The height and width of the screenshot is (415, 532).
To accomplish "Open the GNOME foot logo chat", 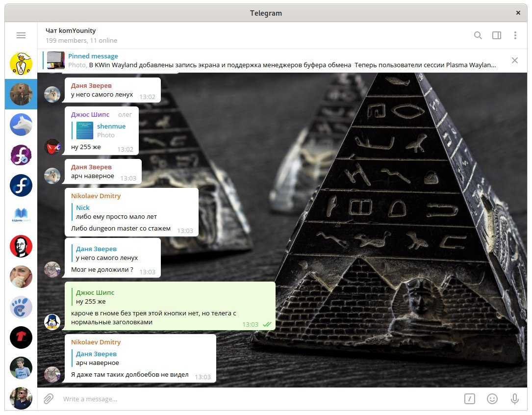I will [x=21, y=307].
